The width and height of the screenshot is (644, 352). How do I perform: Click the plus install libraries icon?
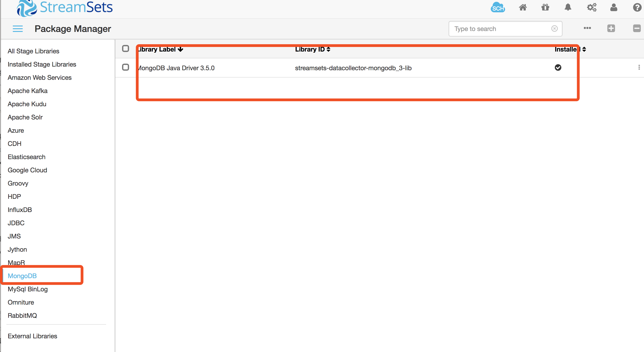(611, 28)
